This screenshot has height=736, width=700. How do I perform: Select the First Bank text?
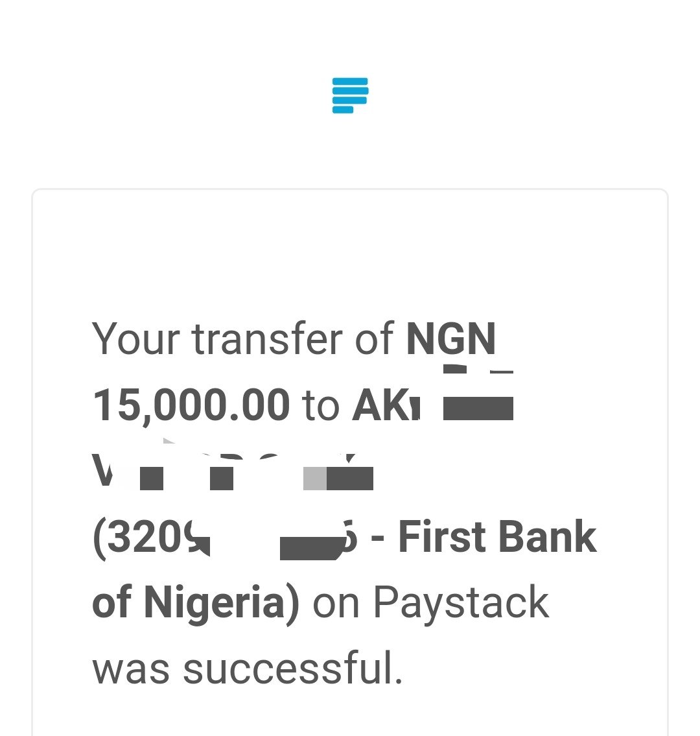point(497,536)
